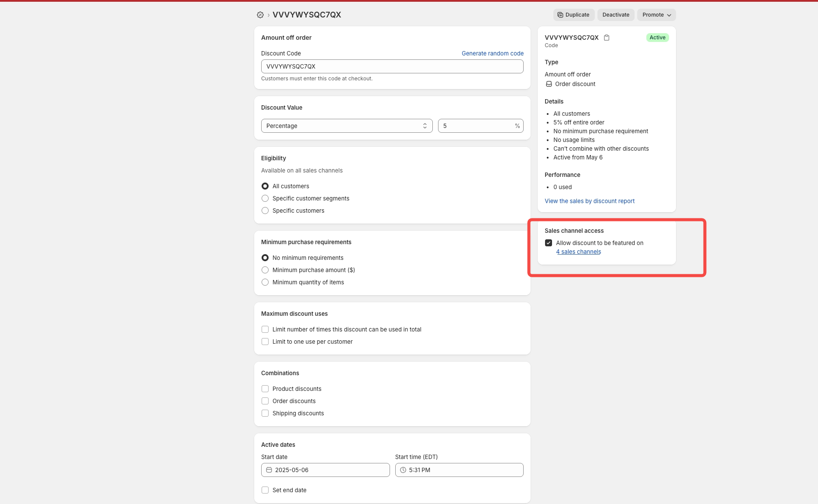Deactivate this discount code
This screenshot has width=818, height=504.
(615, 15)
